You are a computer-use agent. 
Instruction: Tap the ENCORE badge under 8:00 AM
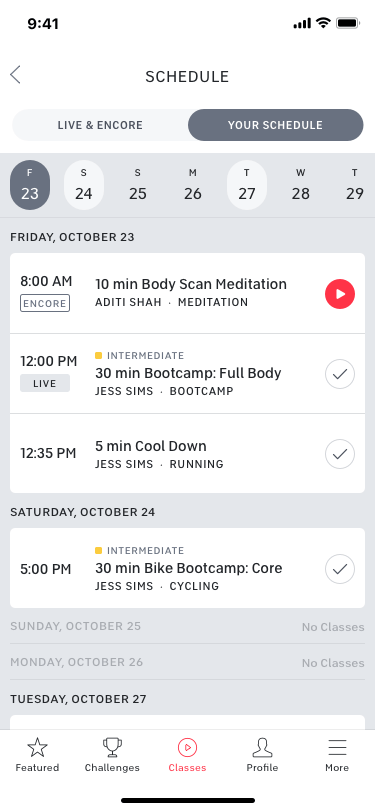coord(45,303)
